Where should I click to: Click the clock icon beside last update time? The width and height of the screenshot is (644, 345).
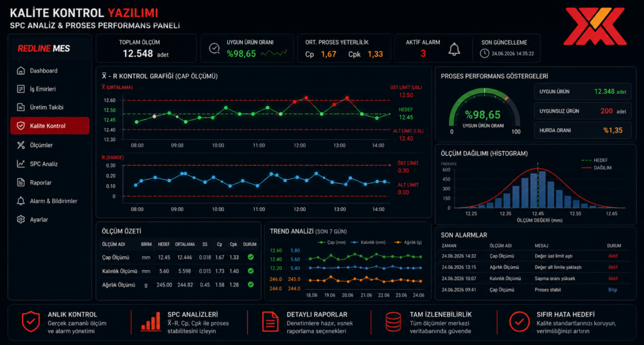pos(485,53)
